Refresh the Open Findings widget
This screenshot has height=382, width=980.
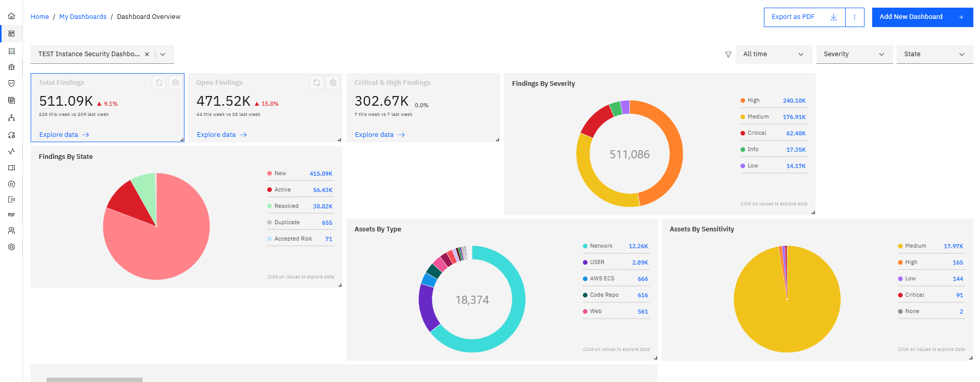click(317, 82)
